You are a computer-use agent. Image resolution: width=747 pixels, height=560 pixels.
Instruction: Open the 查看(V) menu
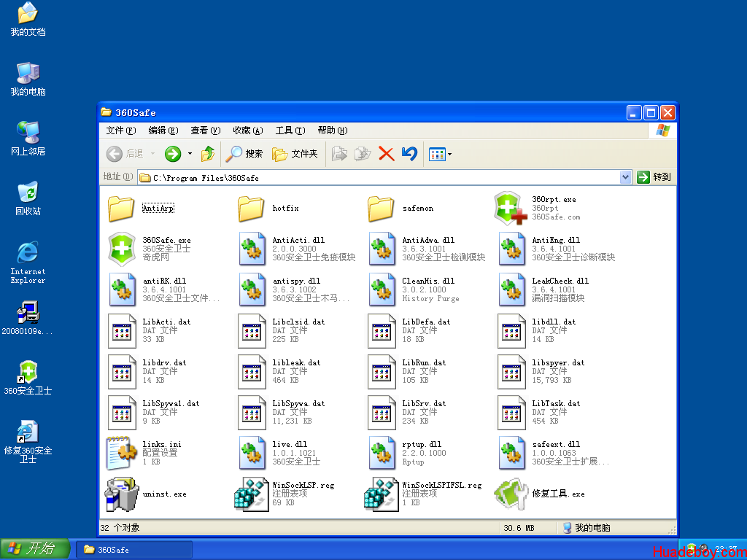[205, 131]
